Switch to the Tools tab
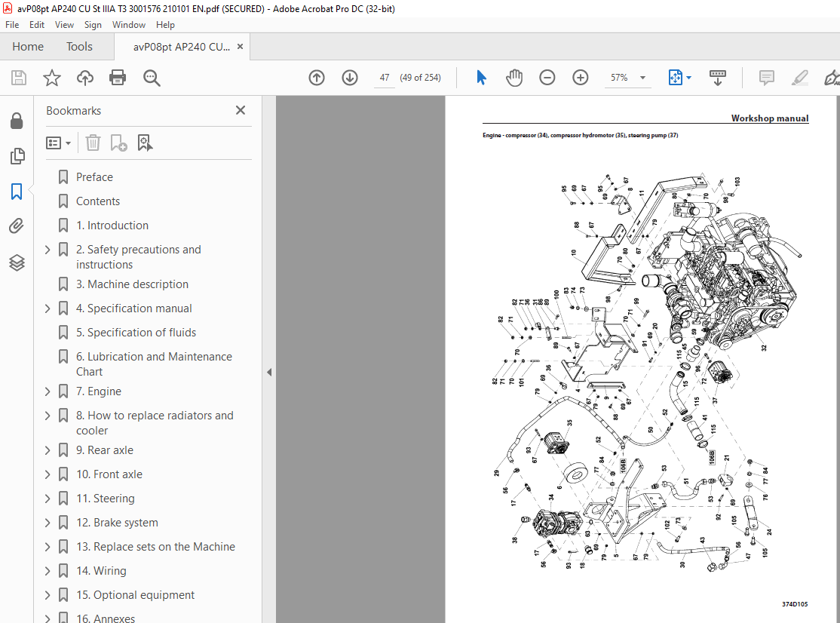This screenshot has width=840, height=623. click(79, 47)
